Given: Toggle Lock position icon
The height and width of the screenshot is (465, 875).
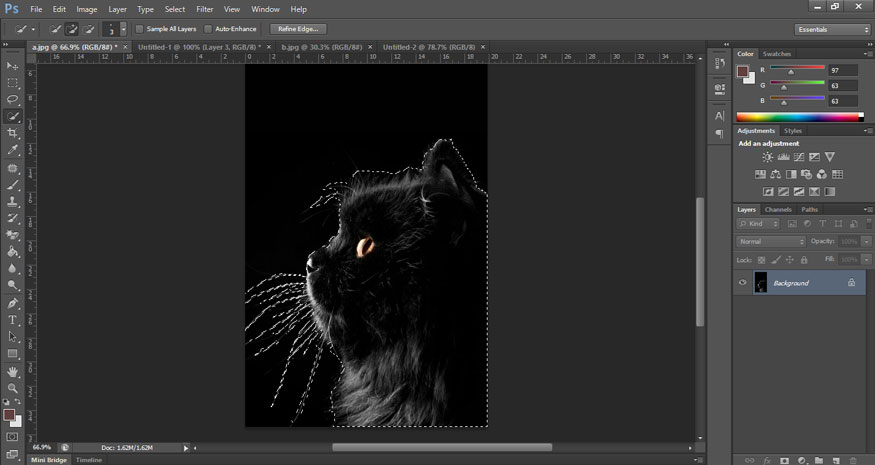Looking at the screenshot, I should click(x=790, y=260).
